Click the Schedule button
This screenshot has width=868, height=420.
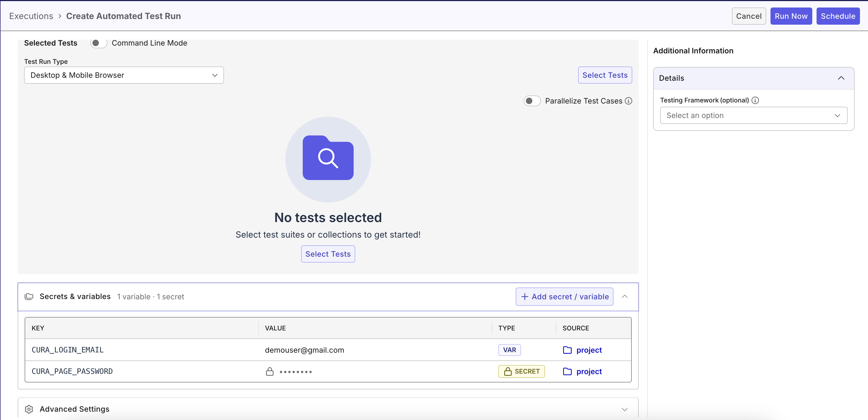(838, 16)
